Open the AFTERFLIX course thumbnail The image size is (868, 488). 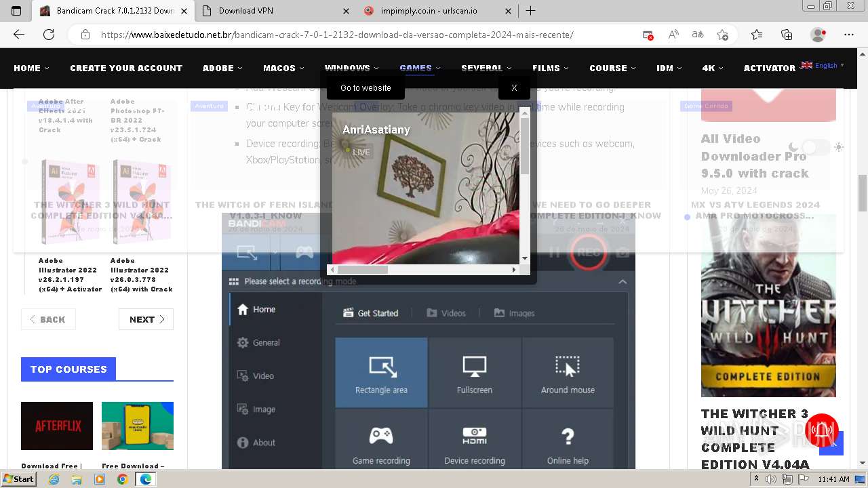click(57, 426)
